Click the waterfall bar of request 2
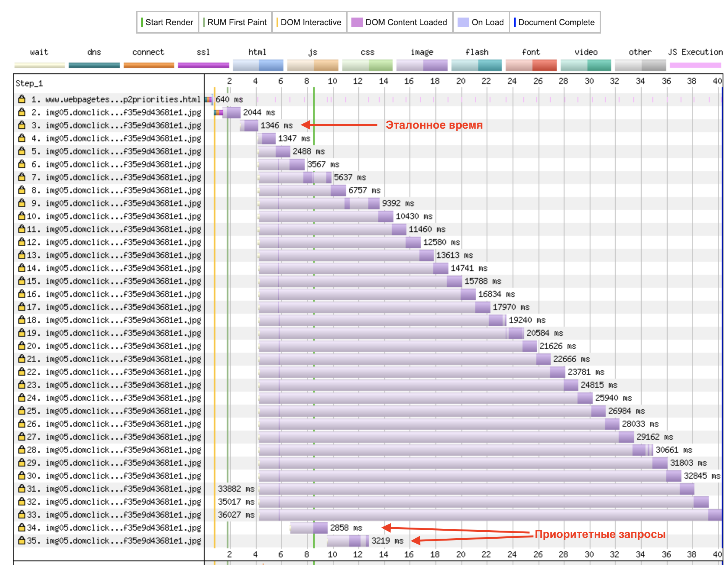This screenshot has height=565, width=728. pos(227,112)
